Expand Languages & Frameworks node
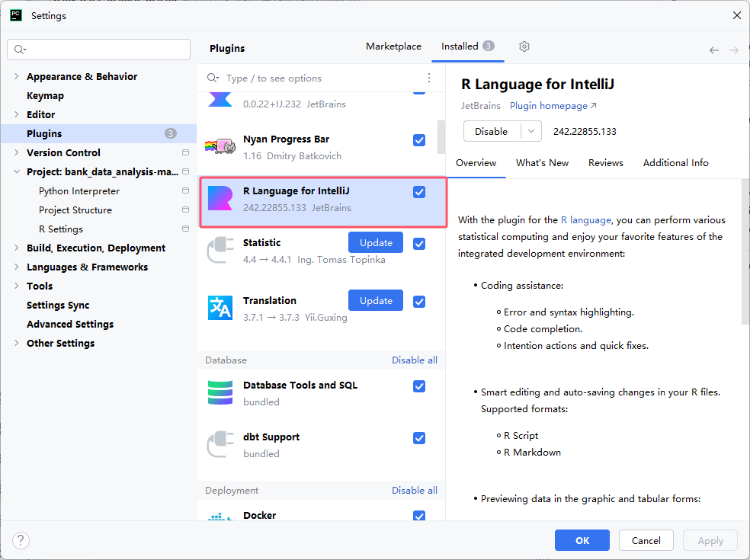Viewport: 750px width, 560px height. pos(17,267)
